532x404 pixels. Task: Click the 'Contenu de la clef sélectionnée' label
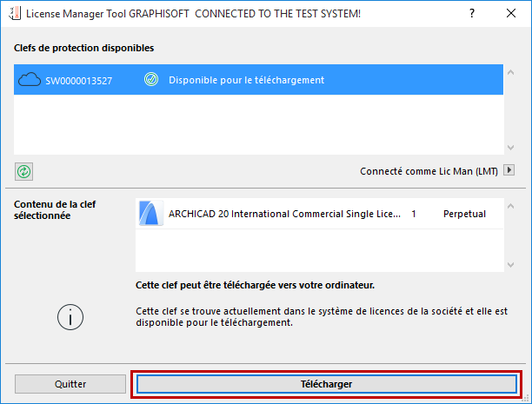[55, 209]
